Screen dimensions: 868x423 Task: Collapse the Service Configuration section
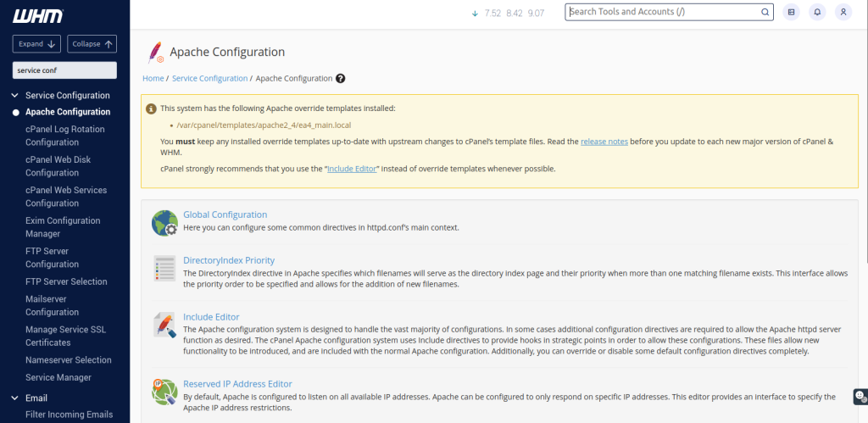click(x=15, y=96)
